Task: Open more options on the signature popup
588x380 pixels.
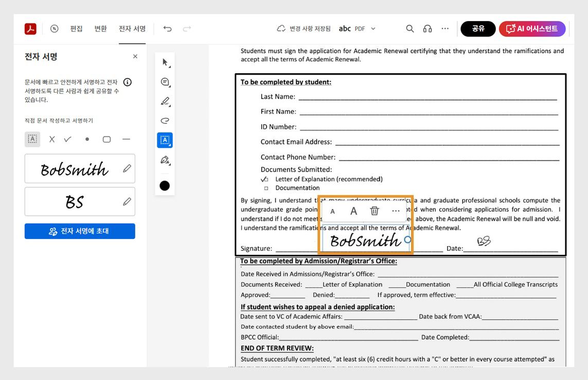Action: pos(396,211)
